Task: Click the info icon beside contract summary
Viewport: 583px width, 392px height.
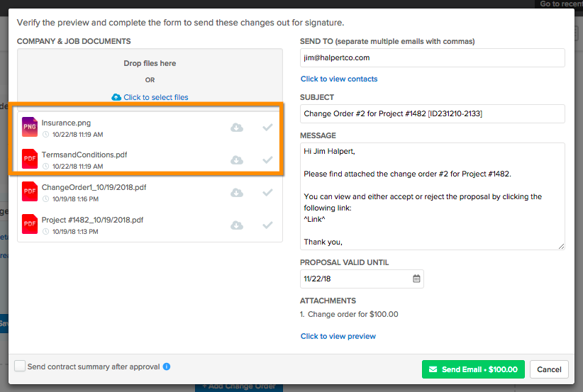Action: (x=167, y=367)
